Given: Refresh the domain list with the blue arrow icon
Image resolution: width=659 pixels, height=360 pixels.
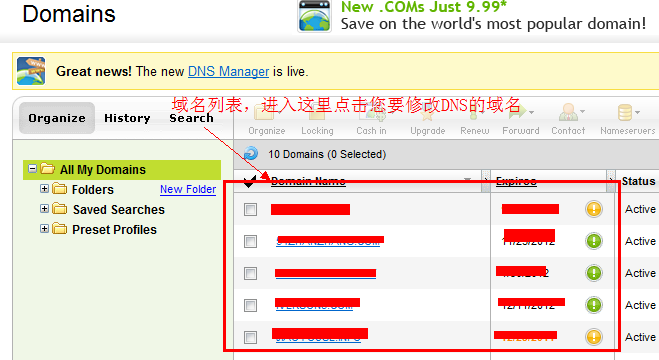Looking at the screenshot, I should coord(251,153).
